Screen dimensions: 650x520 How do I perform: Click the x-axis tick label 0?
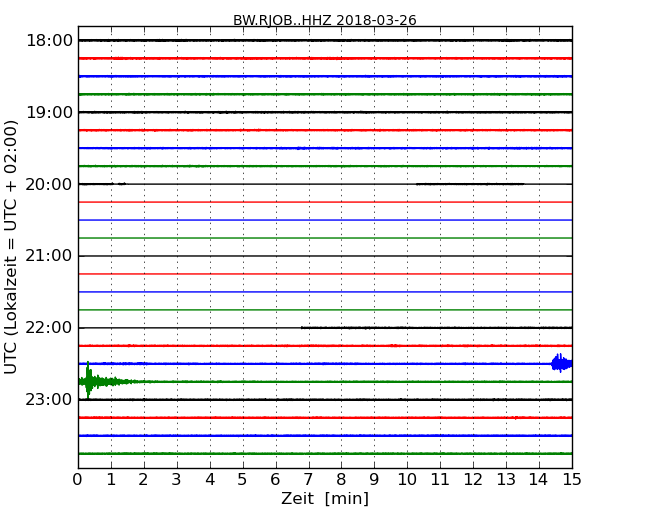pyautogui.click(x=78, y=480)
